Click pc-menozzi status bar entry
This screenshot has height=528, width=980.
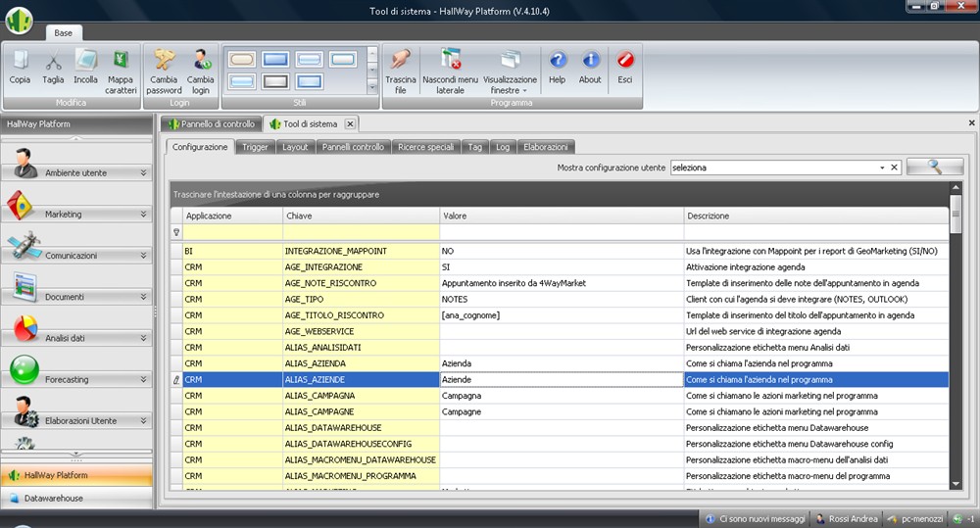pos(915,518)
